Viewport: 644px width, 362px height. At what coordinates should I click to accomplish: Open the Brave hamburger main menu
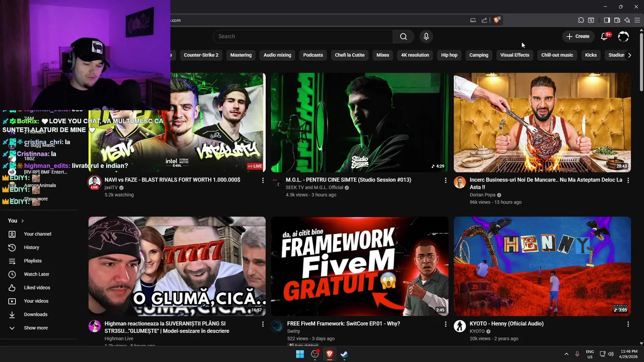tap(637, 20)
